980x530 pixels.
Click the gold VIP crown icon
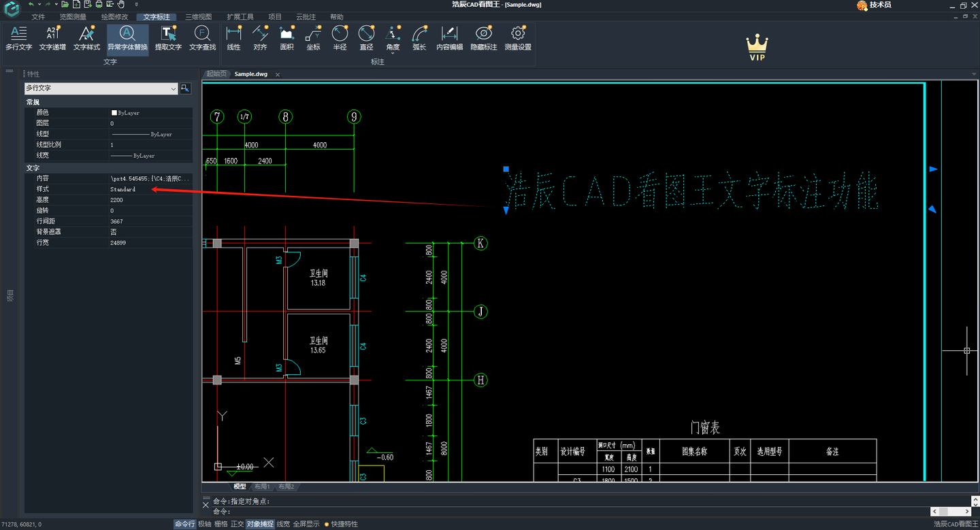pyautogui.click(x=757, y=48)
